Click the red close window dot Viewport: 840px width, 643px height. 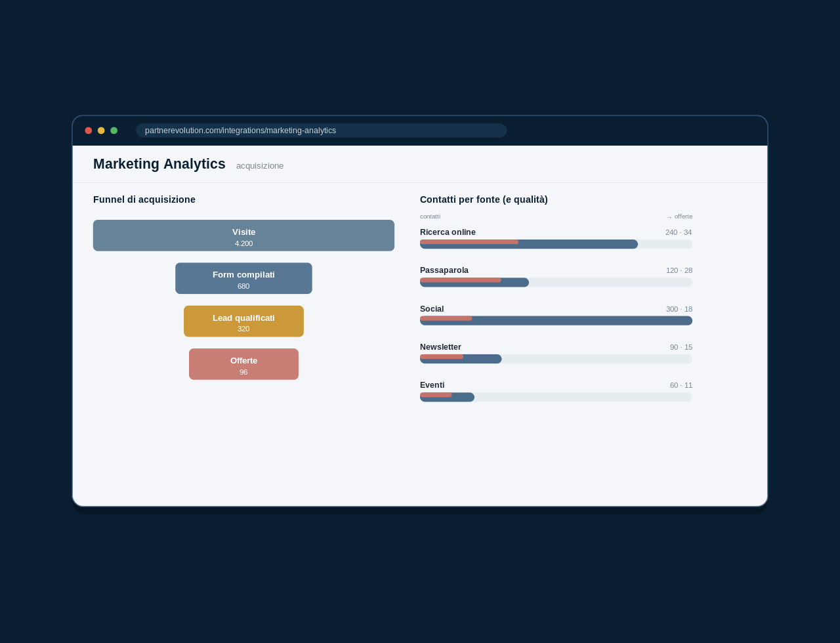[89, 131]
